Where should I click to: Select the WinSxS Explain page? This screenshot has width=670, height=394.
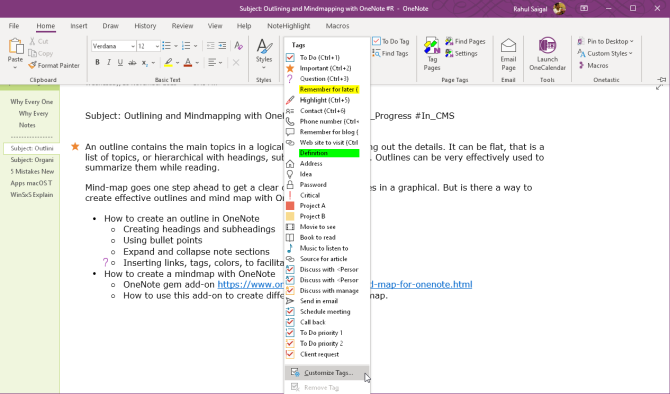click(32, 195)
